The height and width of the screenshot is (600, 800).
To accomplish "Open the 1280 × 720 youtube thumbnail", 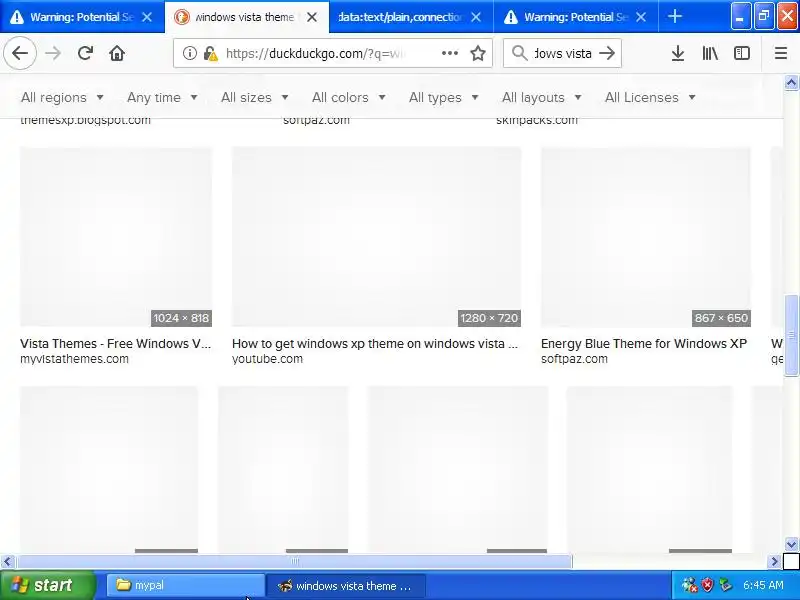I will point(377,237).
